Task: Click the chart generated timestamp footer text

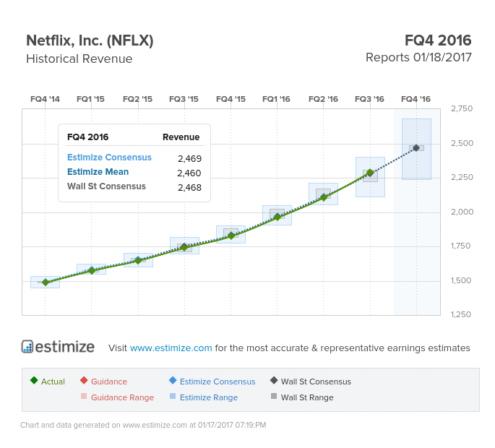Action: [x=143, y=425]
